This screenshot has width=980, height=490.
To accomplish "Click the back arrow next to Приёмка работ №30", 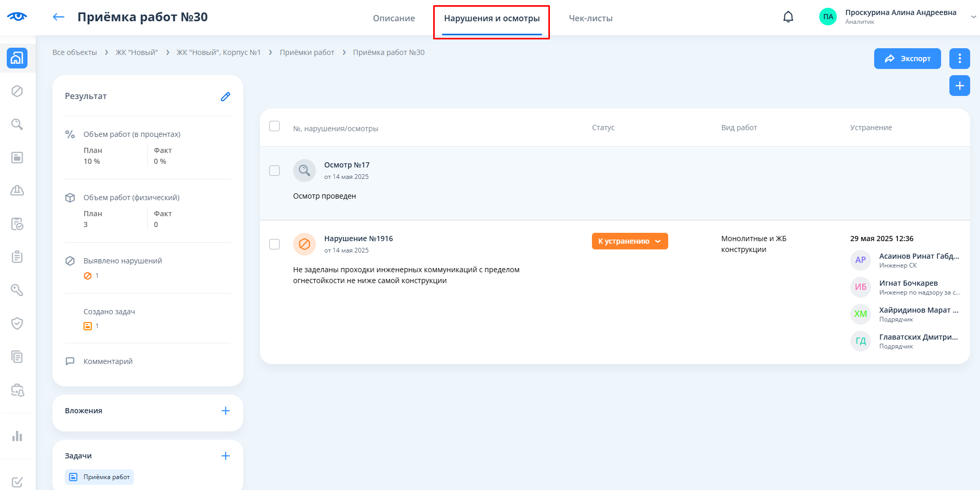I will (x=59, y=17).
